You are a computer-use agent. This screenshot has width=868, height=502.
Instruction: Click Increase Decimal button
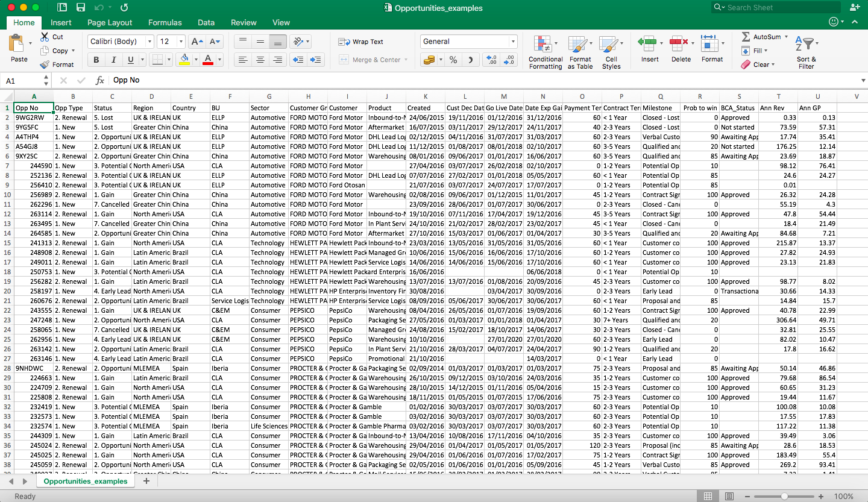click(492, 60)
